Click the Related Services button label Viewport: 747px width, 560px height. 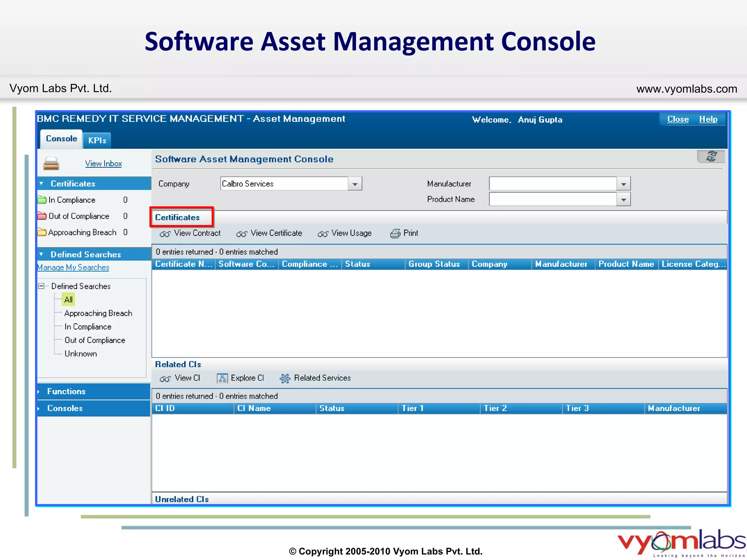point(322,378)
